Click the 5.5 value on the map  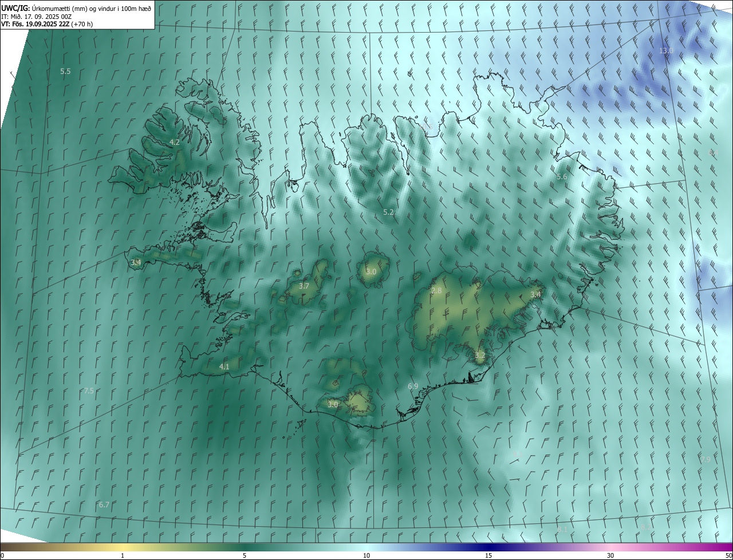coord(65,72)
